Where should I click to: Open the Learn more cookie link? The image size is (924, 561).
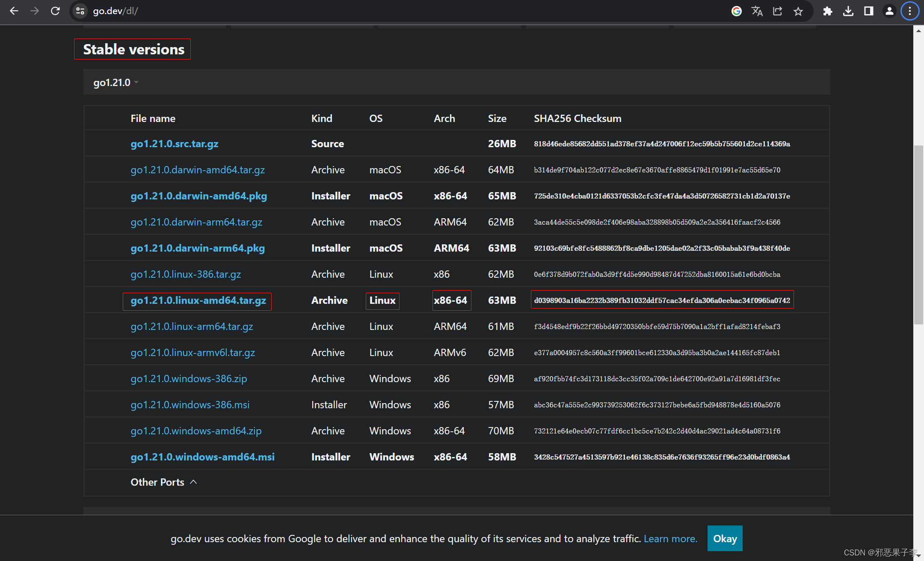click(670, 539)
